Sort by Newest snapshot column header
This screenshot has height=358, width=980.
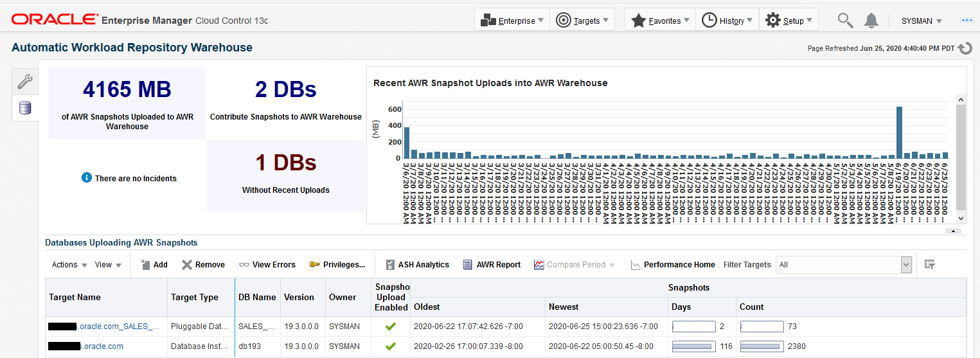pyautogui.click(x=607, y=307)
